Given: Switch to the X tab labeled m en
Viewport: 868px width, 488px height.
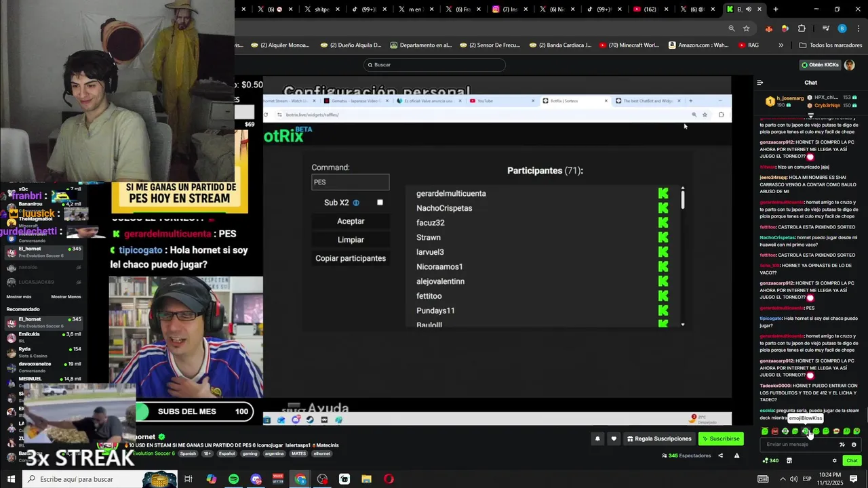Looking at the screenshot, I should click(415, 9).
